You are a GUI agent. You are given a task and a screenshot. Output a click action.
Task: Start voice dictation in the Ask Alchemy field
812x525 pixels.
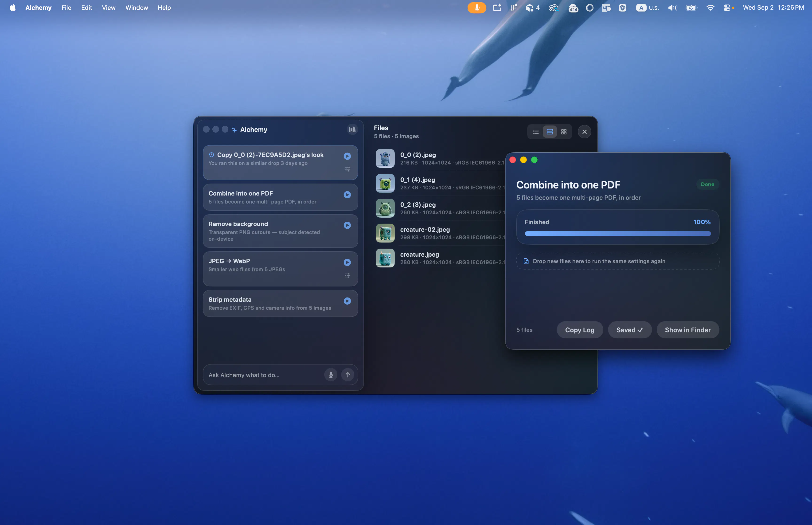click(331, 375)
